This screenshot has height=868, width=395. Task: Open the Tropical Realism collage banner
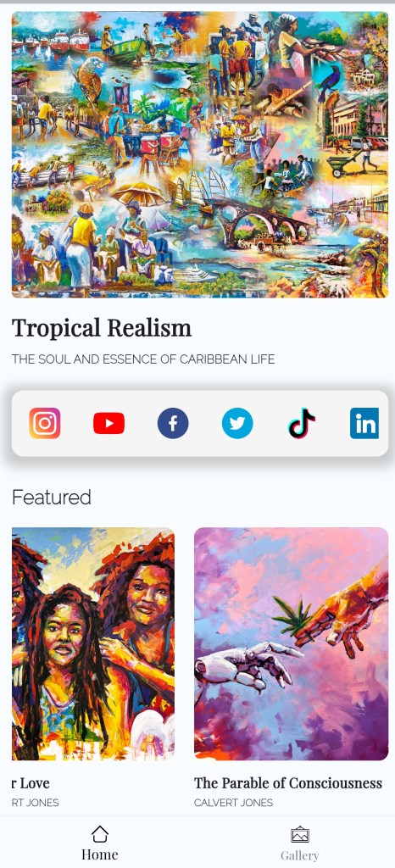point(200,154)
